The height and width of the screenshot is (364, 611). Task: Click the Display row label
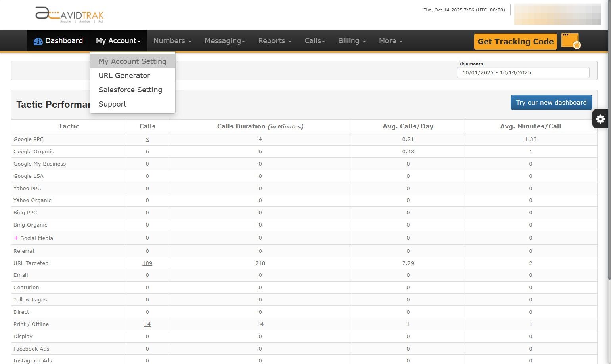coord(23,337)
